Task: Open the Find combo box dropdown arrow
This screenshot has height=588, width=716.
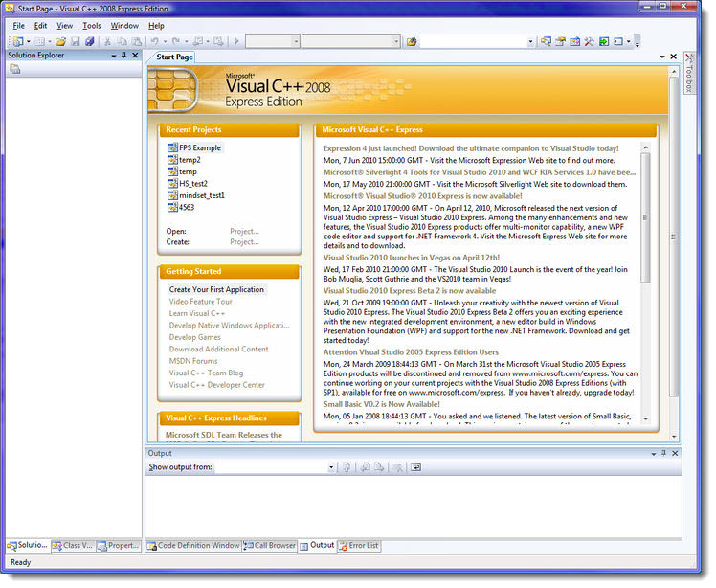Action: tap(530, 42)
